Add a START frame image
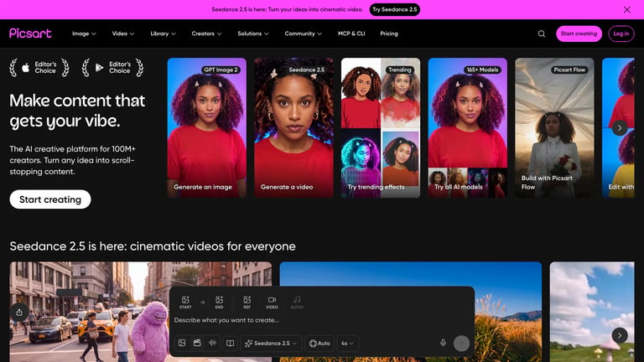The width and height of the screenshot is (644, 362). (x=185, y=302)
